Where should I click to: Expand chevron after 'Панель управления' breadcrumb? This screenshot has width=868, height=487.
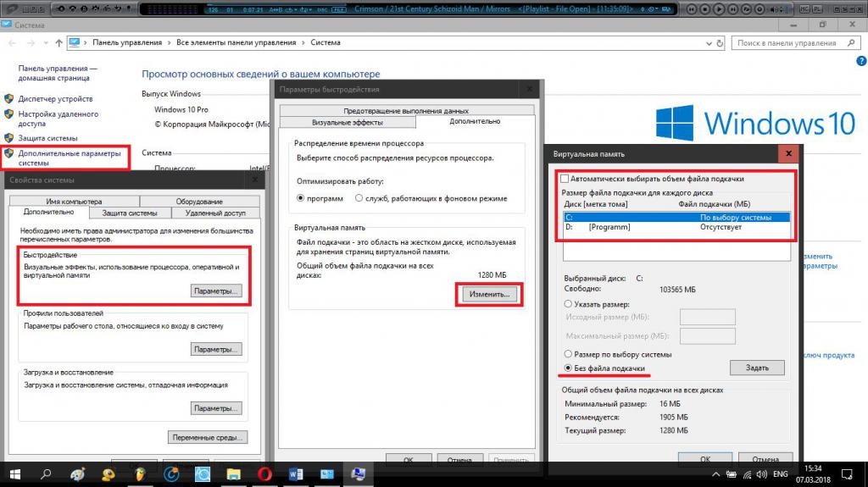pos(170,42)
